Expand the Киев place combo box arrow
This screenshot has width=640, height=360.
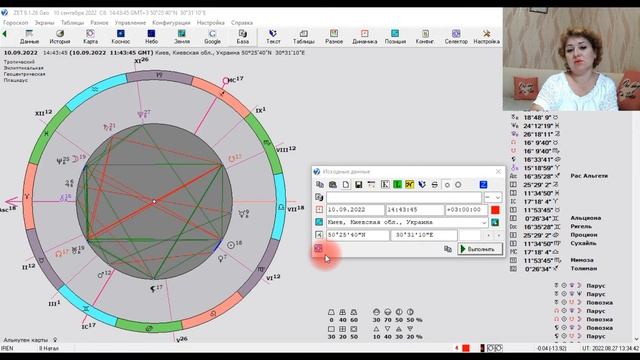pos(484,222)
